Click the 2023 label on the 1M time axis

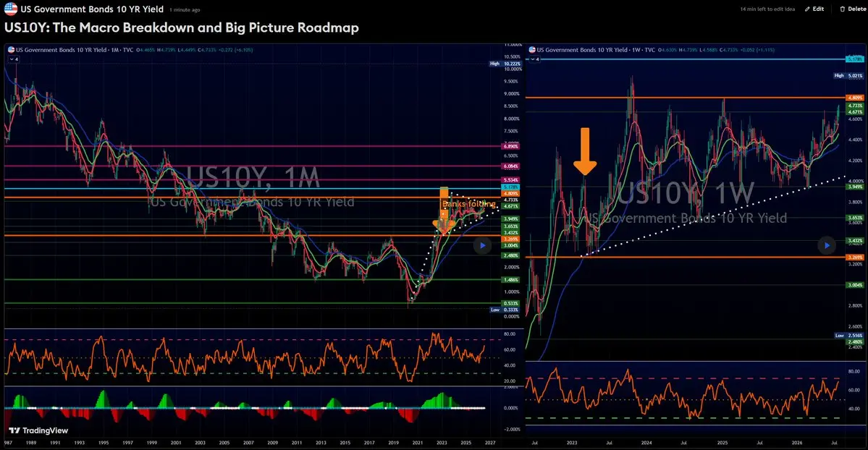coord(442,443)
